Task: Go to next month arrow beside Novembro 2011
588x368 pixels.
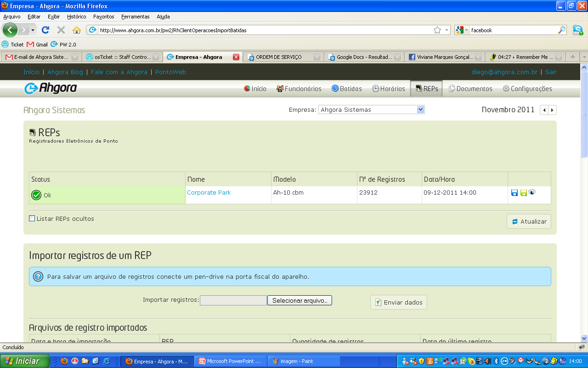Action: pos(553,110)
